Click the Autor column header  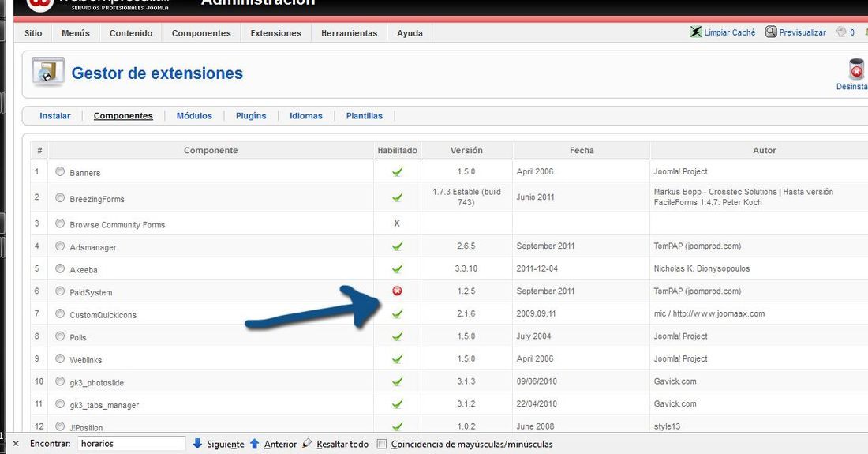pyautogui.click(x=764, y=150)
